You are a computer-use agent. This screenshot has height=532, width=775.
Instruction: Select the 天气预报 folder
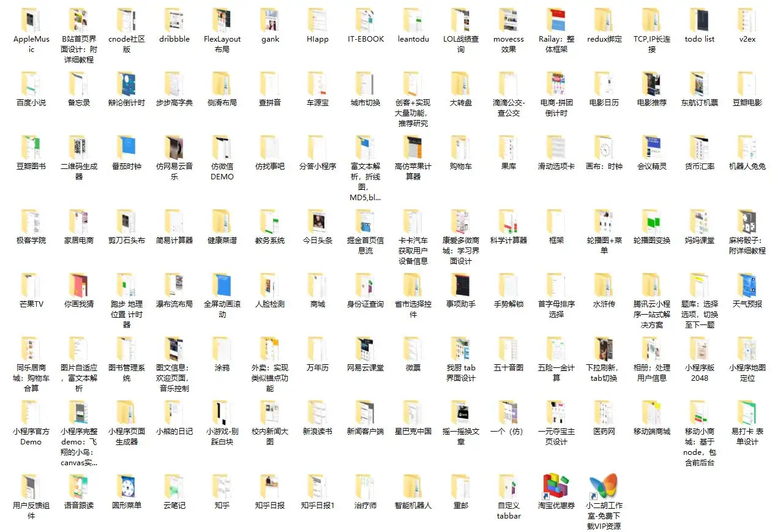click(747, 285)
